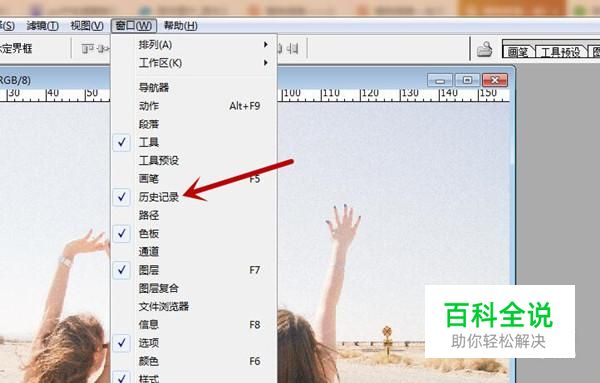Close the document window
The height and width of the screenshot is (383, 600).
click(x=495, y=80)
